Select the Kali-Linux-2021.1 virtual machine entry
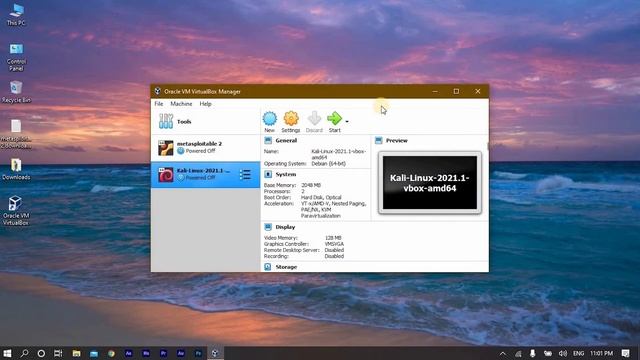The height and width of the screenshot is (360, 640). 205,174
